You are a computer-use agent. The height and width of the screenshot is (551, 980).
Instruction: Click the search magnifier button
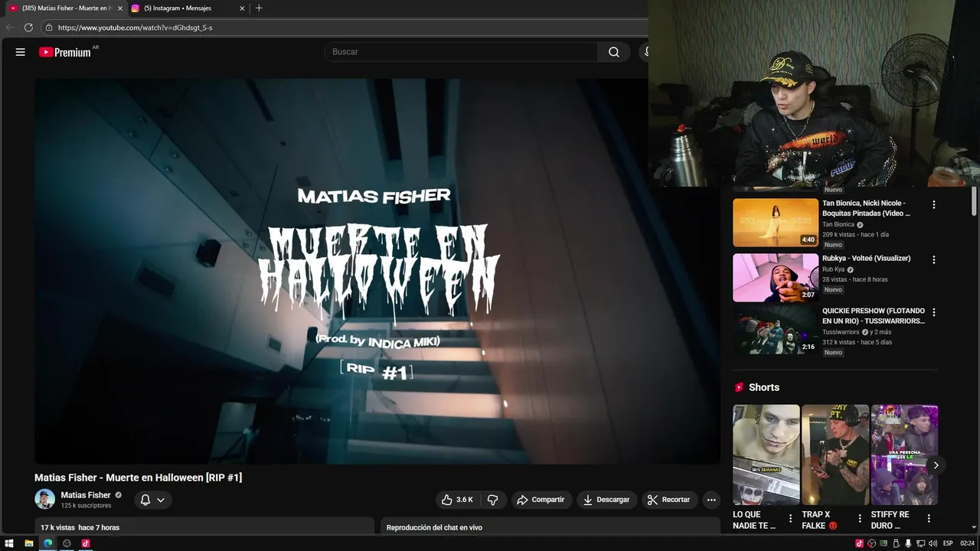coord(614,52)
